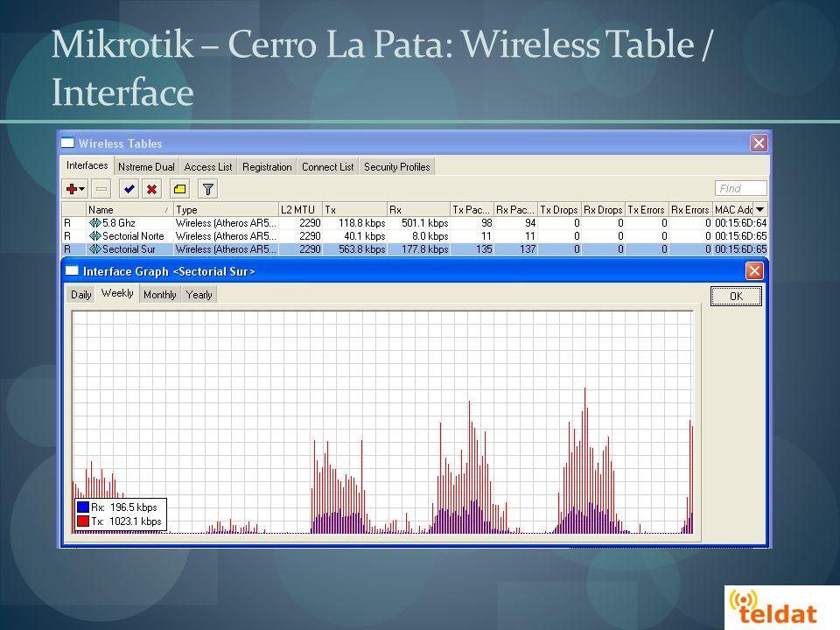Switch graph to the Monthly tab
Viewport: 840px width, 630px height.
[159, 295]
